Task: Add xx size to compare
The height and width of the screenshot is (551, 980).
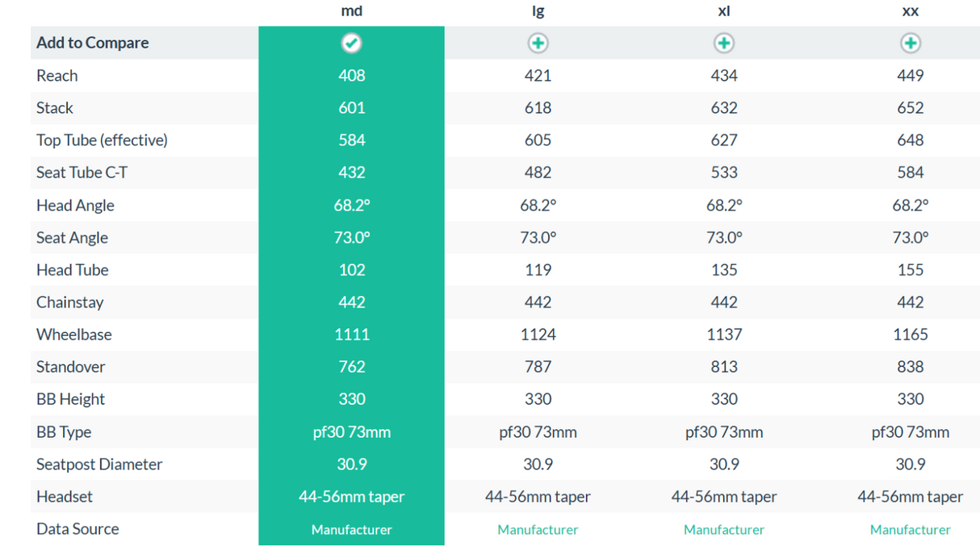Action: 910,43
